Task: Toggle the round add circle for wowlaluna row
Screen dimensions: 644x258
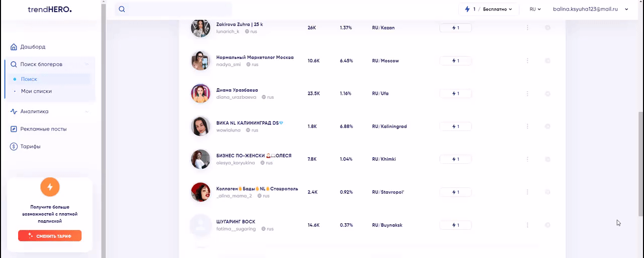Action: (547, 126)
